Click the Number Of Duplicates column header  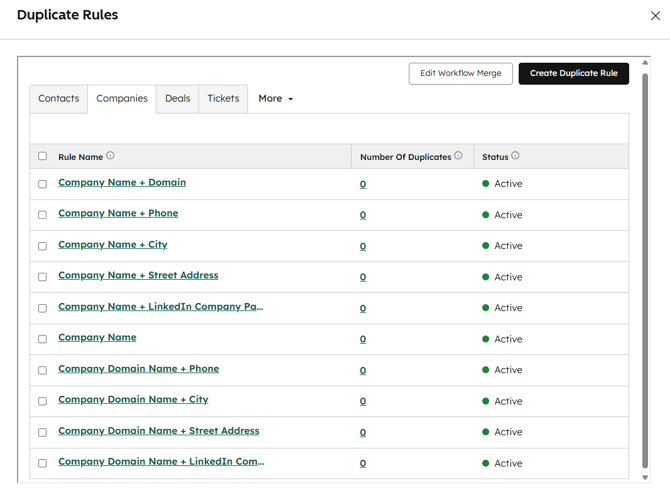point(406,157)
